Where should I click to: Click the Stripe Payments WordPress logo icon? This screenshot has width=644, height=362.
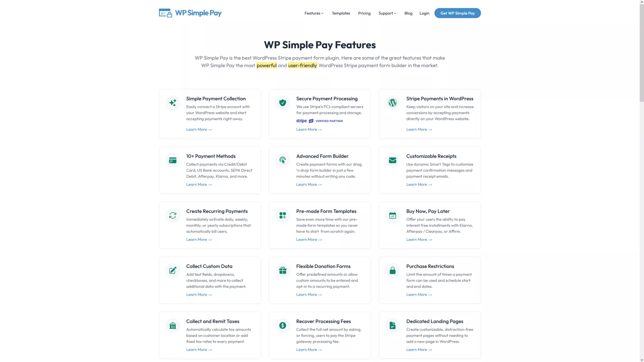[x=392, y=102]
